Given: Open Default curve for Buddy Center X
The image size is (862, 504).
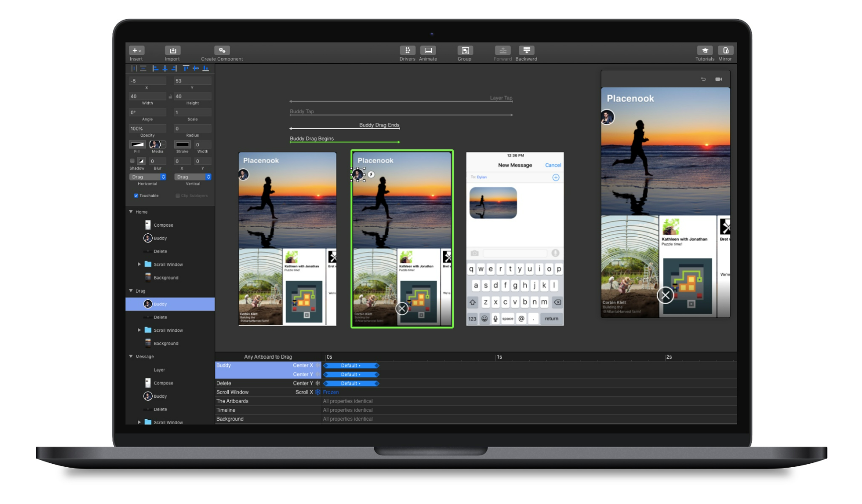Looking at the screenshot, I should tap(351, 365).
